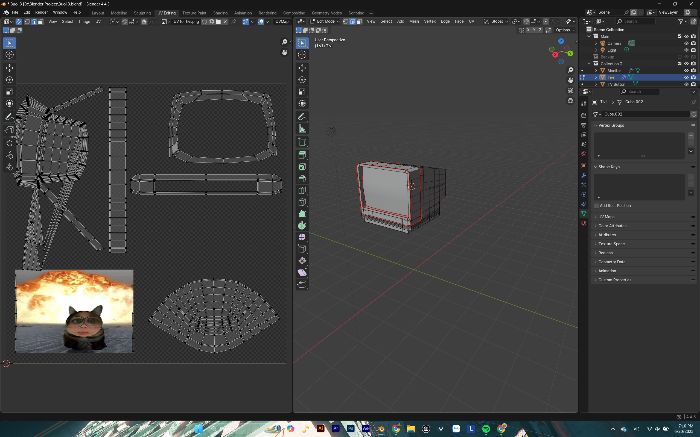The height and width of the screenshot is (437, 700).
Task: Open the viewport Options button
Action: tap(563, 30)
